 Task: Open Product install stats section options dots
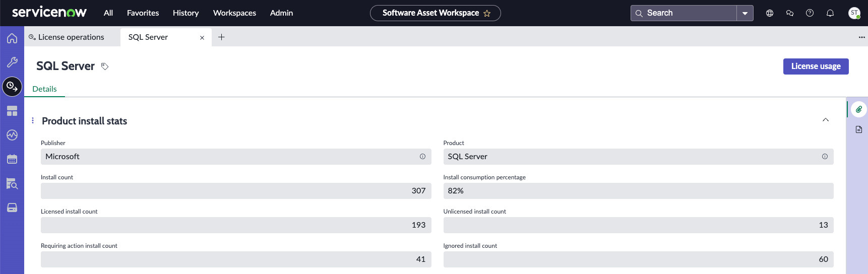click(33, 120)
